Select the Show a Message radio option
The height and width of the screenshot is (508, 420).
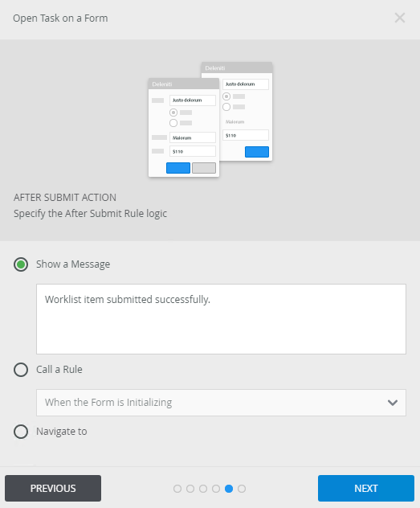click(21, 264)
